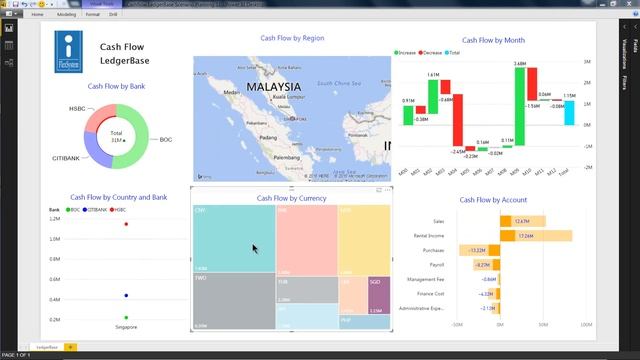This screenshot has height=360, width=640.
Task: Open the Visualizations pane label
Action: click(x=624, y=54)
